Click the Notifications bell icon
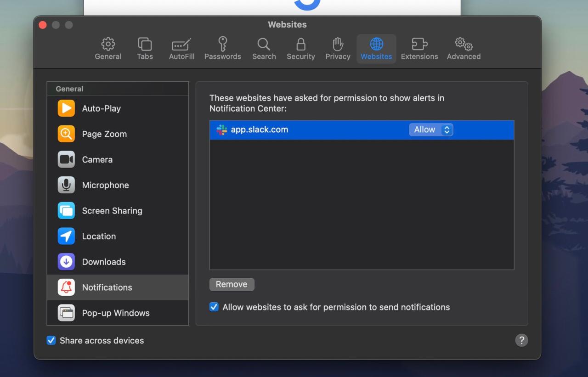The width and height of the screenshot is (588, 377). click(66, 287)
